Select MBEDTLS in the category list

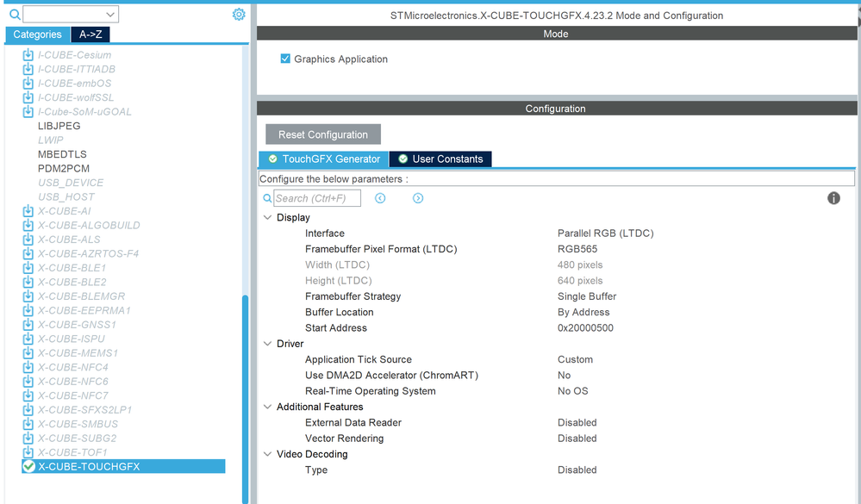pyautogui.click(x=62, y=155)
